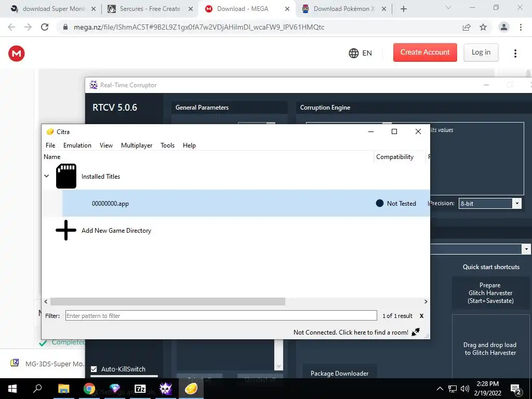Click Package Downloader button in RTC
The image size is (532, 399).
click(x=339, y=373)
